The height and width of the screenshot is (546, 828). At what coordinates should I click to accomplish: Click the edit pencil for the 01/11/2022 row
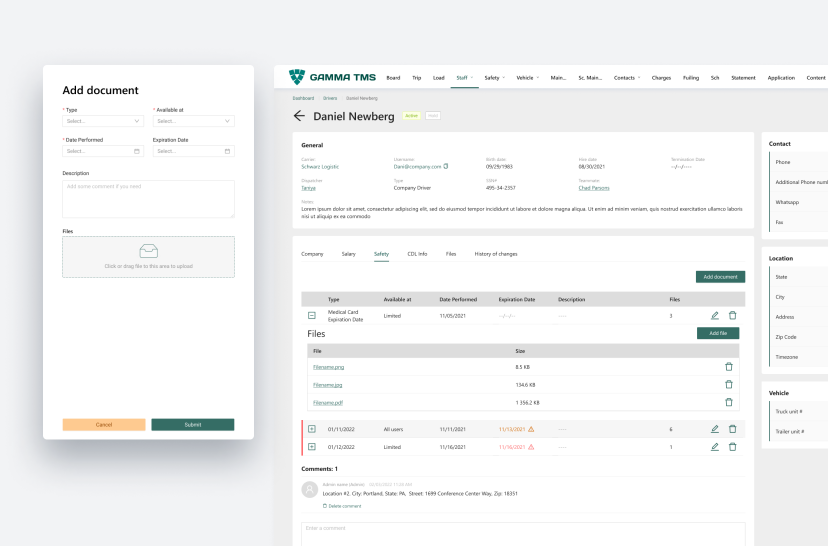pyautogui.click(x=714, y=429)
